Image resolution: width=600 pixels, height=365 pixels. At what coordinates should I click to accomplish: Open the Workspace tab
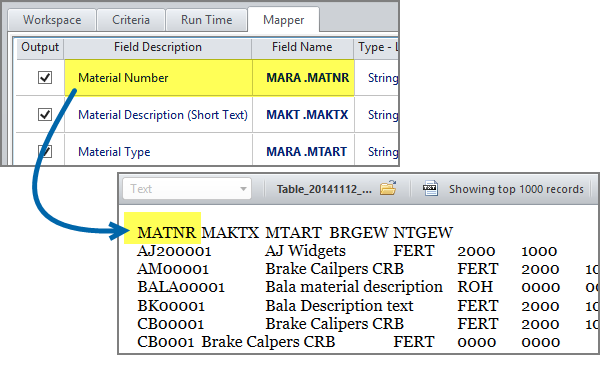coord(52,20)
